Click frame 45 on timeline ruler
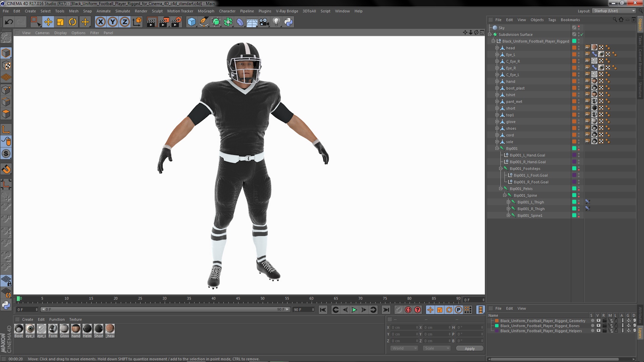The width and height of the screenshot is (644, 362). [238, 299]
